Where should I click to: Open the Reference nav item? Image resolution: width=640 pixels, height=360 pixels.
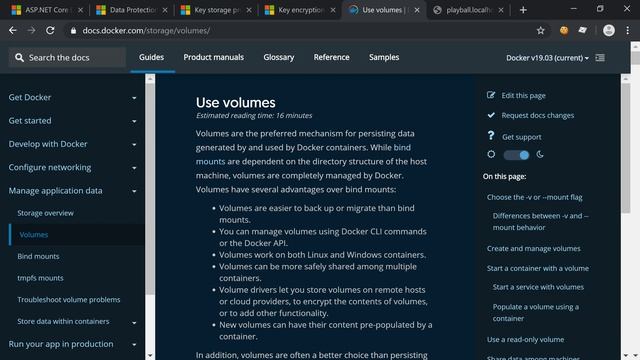(331, 57)
